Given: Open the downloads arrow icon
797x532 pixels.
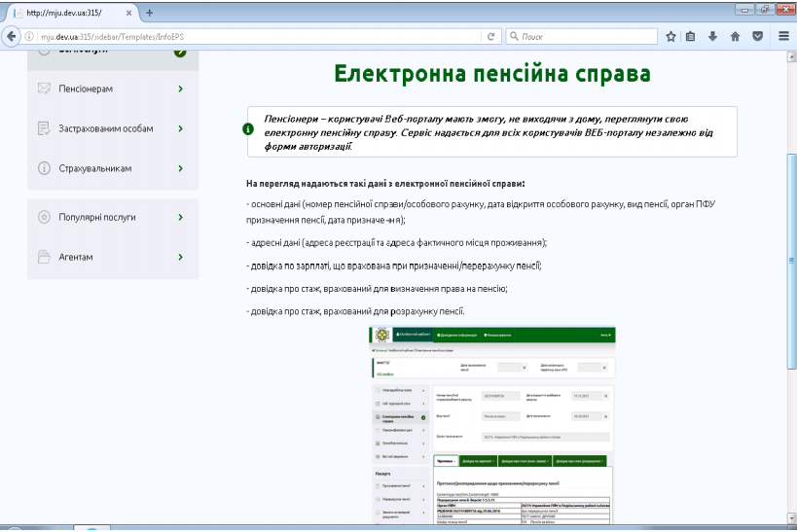Looking at the screenshot, I should click(x=712, y=37).
